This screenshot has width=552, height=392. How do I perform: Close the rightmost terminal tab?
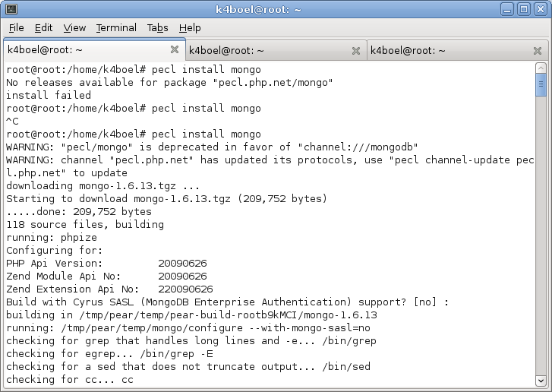[538, 51]
